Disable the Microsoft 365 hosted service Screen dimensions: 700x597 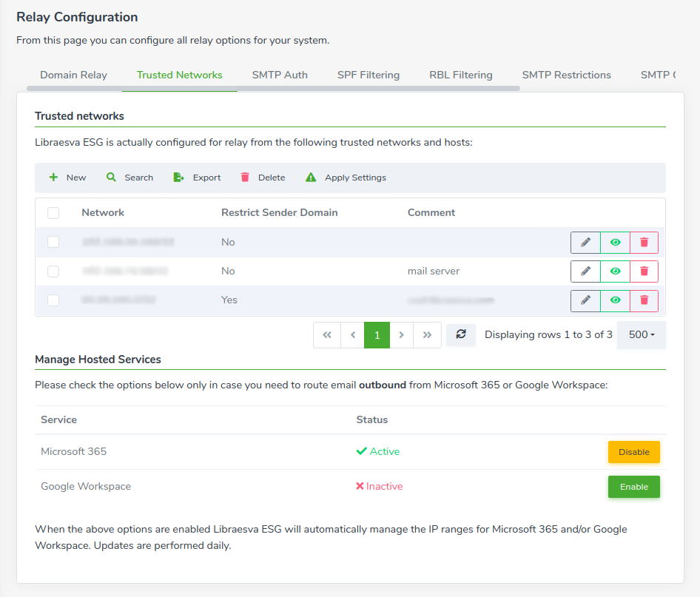634,452
